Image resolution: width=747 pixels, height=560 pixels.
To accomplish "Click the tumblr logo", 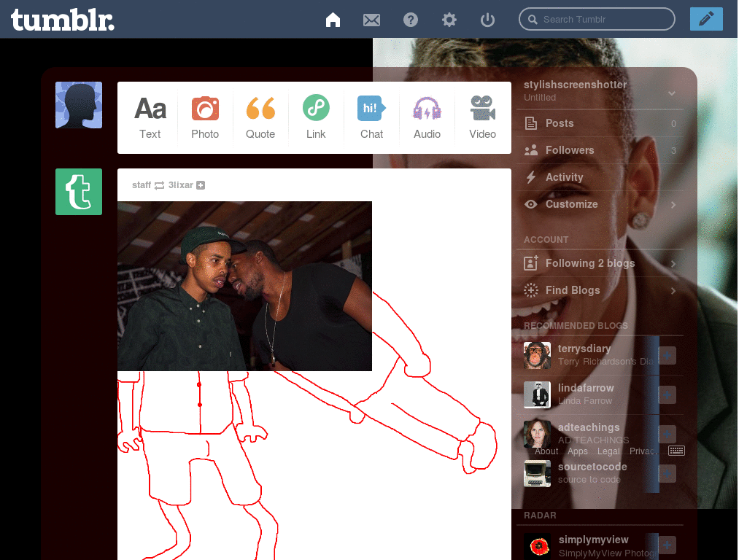I will click(63, 20).
